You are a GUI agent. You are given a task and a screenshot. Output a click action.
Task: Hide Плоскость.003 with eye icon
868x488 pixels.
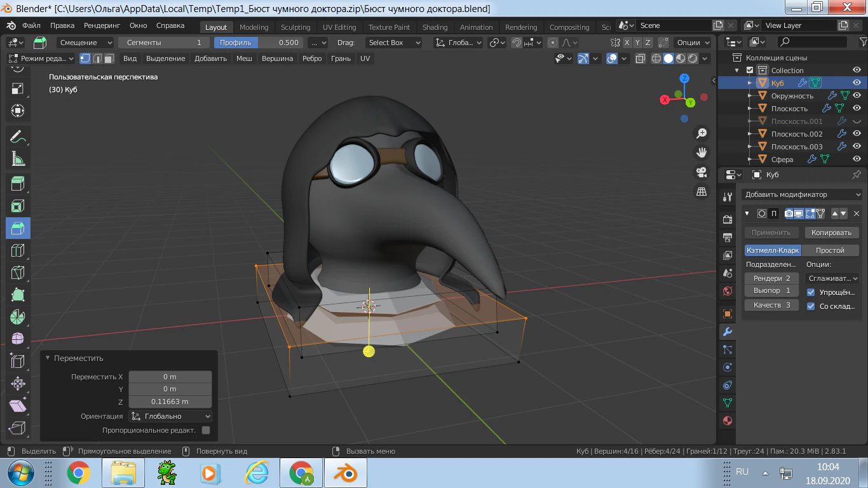(857, 146)
